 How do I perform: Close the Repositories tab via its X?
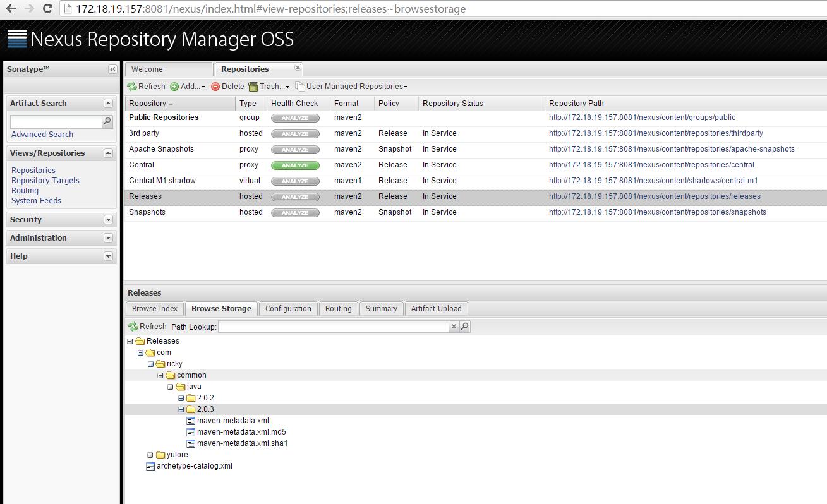298,68
